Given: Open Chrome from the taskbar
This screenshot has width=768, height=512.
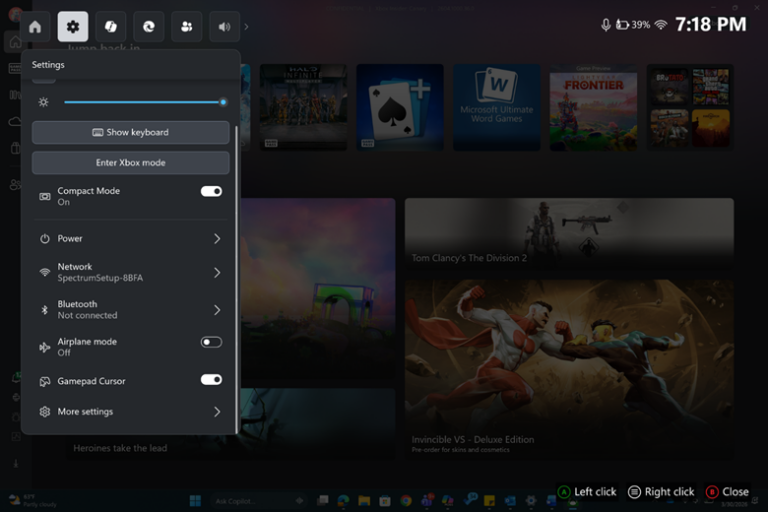Looking at the screenshot, I should pyautogui.click(x=406, y=500).
